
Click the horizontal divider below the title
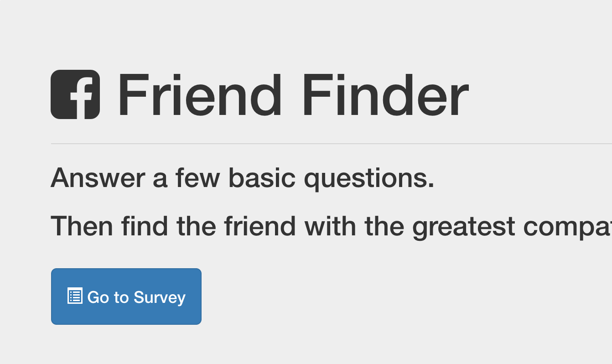332,144
